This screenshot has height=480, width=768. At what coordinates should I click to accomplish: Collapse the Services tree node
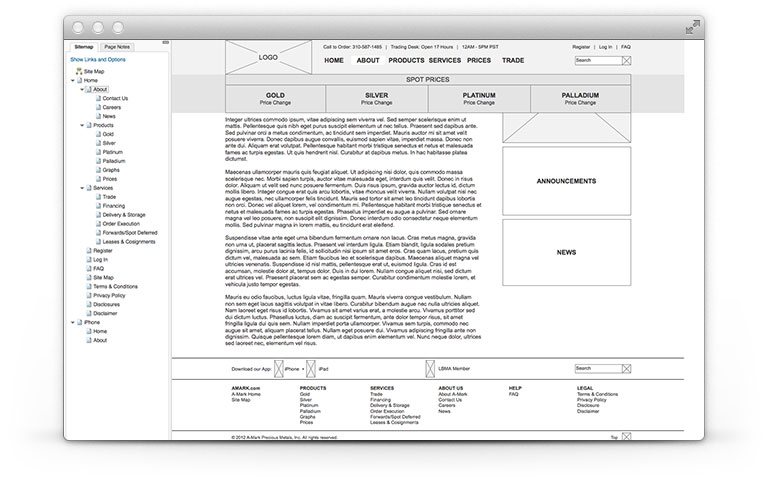[82, 188]
